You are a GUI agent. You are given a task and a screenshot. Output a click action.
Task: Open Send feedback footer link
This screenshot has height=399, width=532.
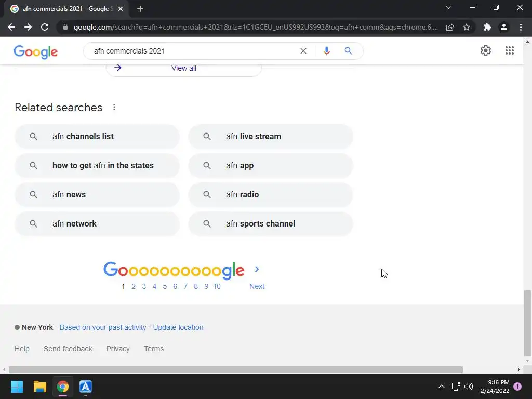(x=68, y=349)
